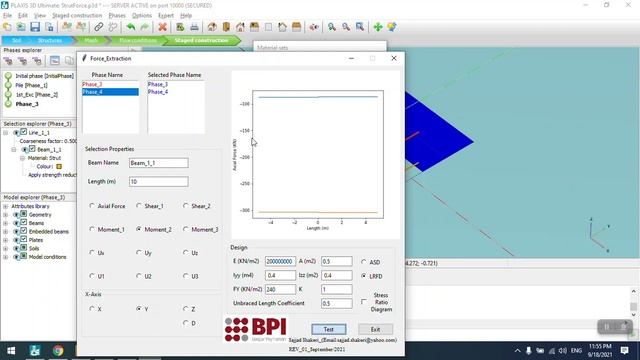Click the zoom in magnifier icon
This screenshot has height=360, width=640.
[332, 27]
